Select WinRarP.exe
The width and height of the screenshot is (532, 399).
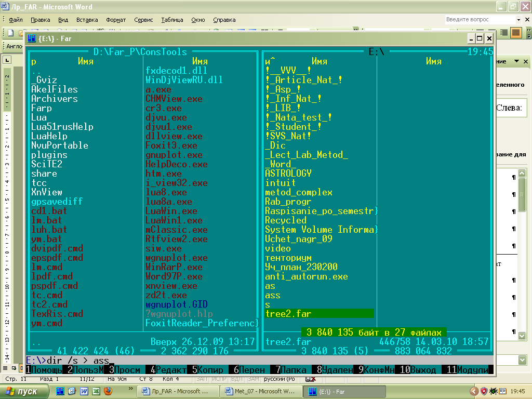coord(174,267)
